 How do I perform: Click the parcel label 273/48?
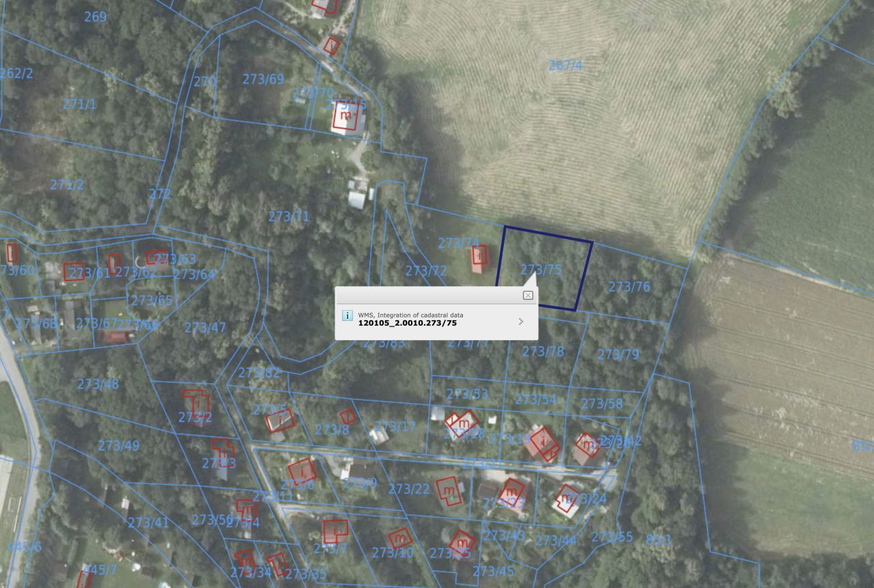click(x=98, y=384)
